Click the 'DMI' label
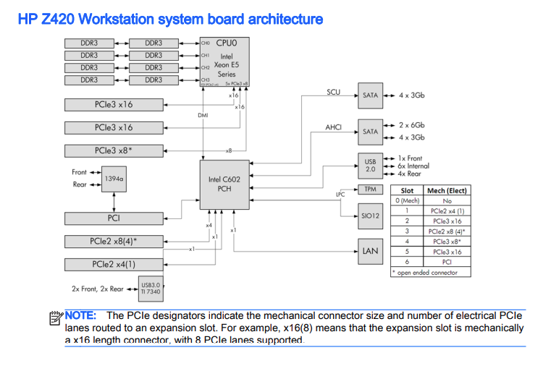 click(x=203, y=115)
